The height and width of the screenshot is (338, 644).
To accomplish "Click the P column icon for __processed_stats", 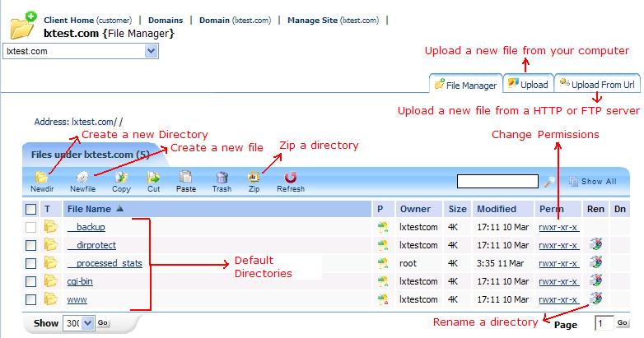I will click(x=383, y=263).
